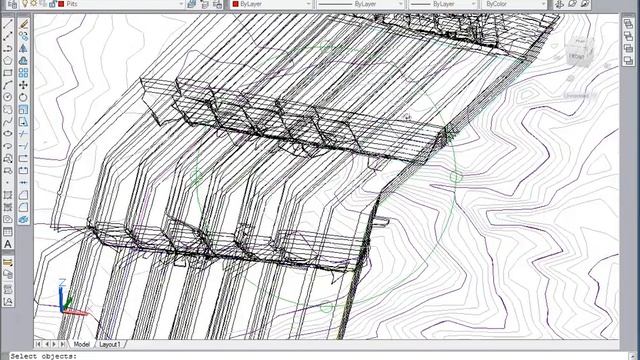Open the Layer Properties Manager icon

(x=12, y=4)
